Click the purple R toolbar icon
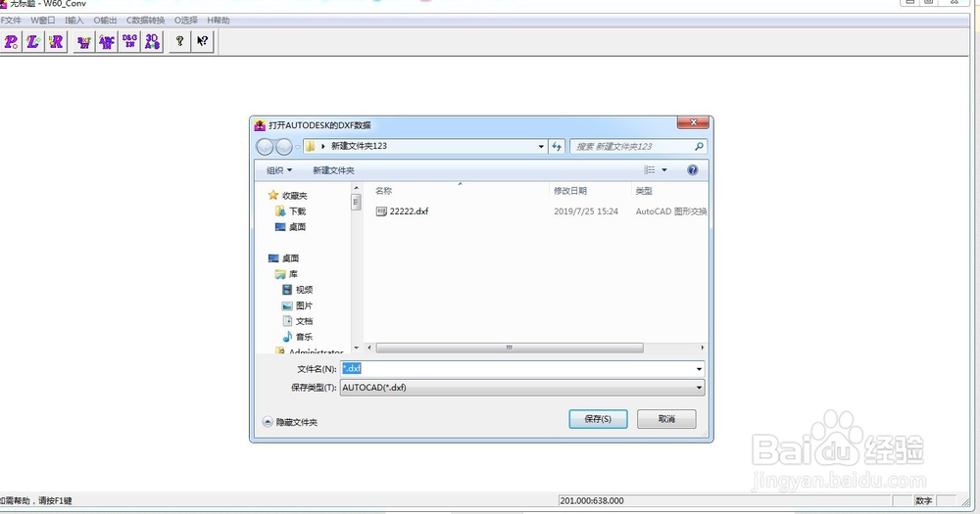Image resolution: width=980 pixels, height=514 pixels. (56, 42)
